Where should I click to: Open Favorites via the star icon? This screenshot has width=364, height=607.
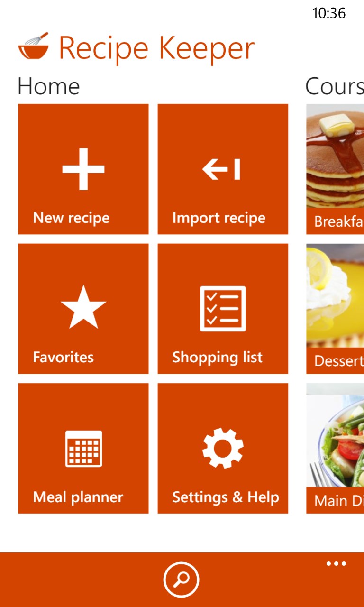(83, 307)
